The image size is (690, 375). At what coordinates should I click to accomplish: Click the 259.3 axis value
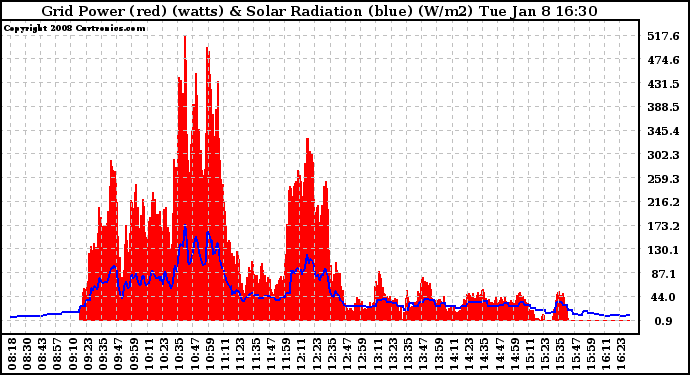[x=663, y=179]
